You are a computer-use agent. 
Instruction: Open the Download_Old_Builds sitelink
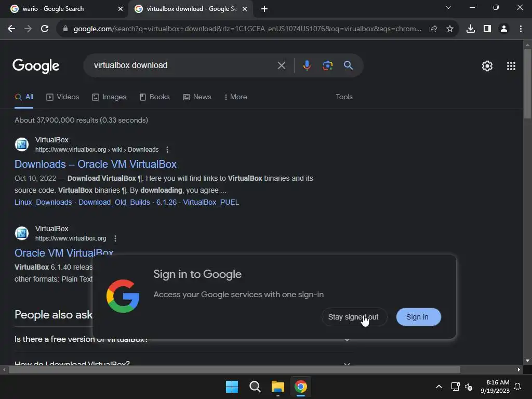tap(114, 202)
